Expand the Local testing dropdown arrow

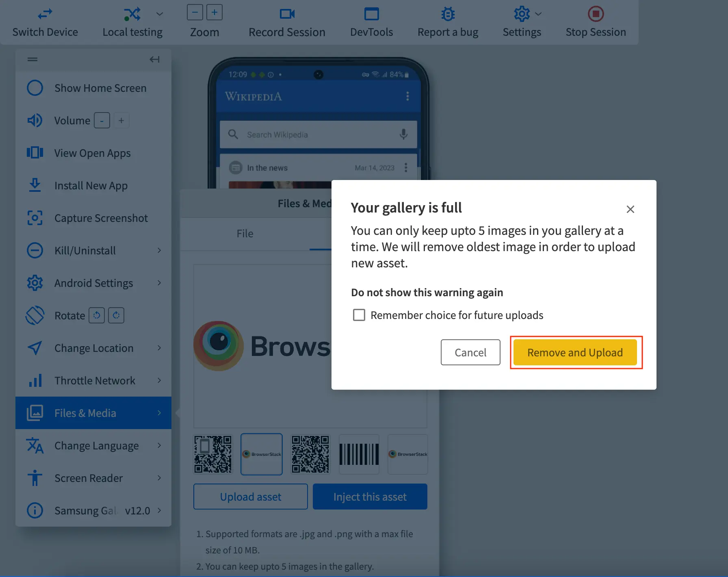[x=160, y=14]
